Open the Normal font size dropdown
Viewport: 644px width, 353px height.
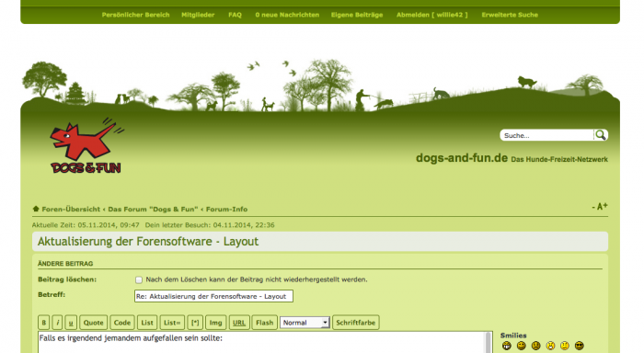(305, 323)
